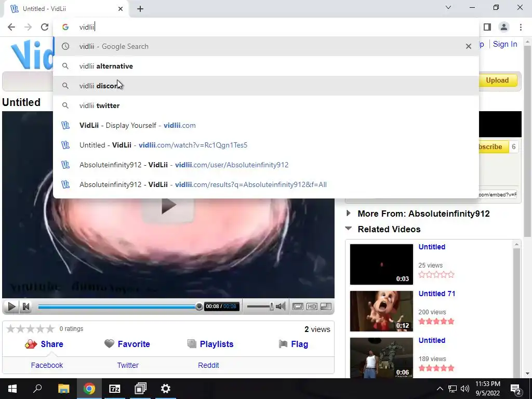Viewport: 532px width, 399px height.
Task: Open the Chrome profile avatar
Action: point(504,27)
